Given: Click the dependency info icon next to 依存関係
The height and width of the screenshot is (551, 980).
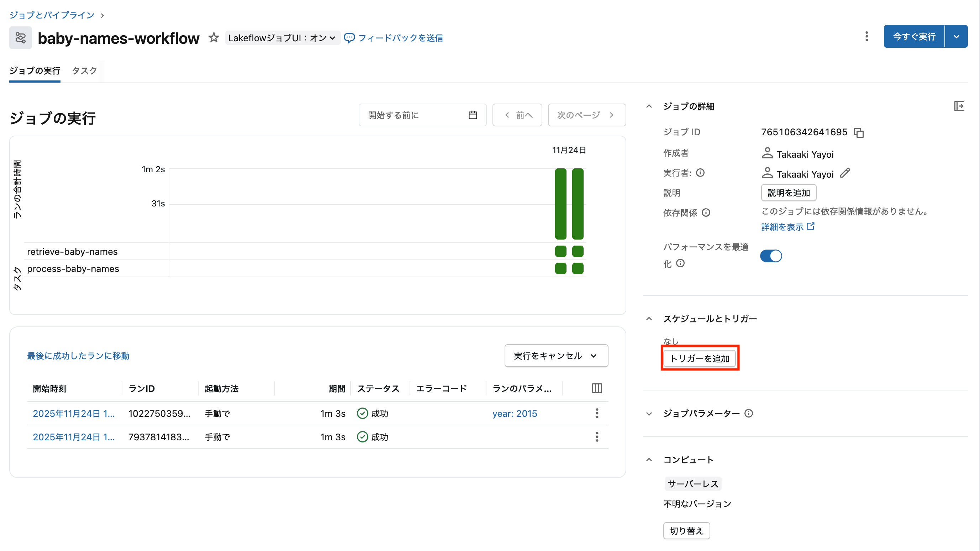Looking at the screenshot, I should (706, 212).
